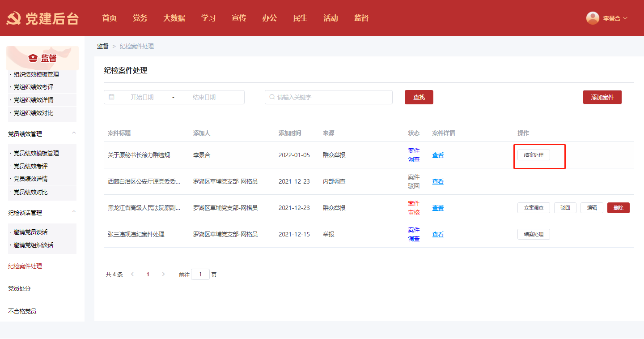The width and height of the screenshot is (644, 339).
Task: View details of 张三违规违纪案件处理 case
Action: pyautogui.click(x=438, y=234)
